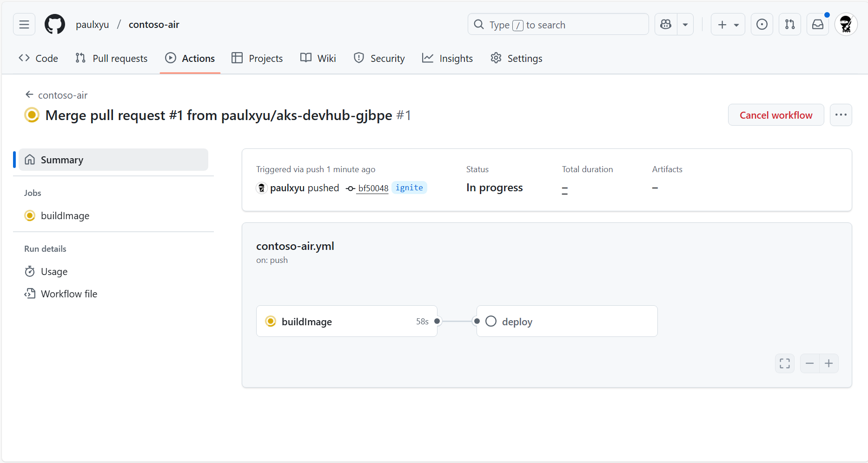
Task: Select the buildImage job in the sidebar
Action: coord(65,215)
